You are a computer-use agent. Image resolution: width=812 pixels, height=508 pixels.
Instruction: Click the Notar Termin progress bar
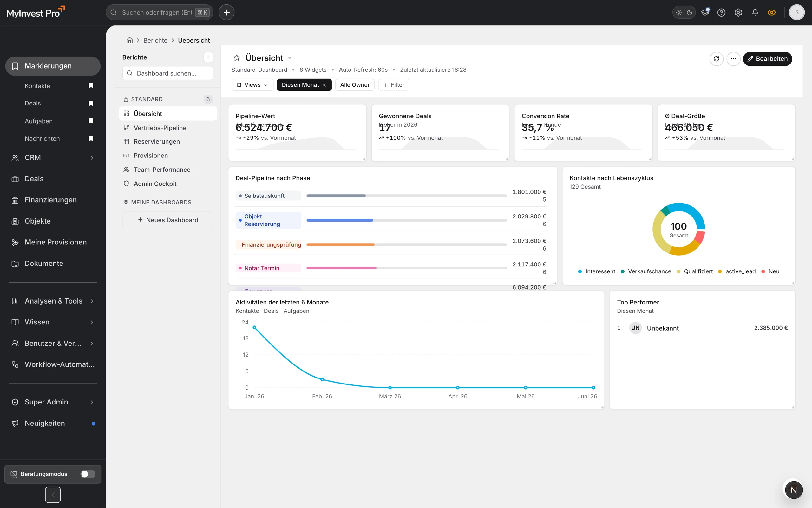[406, 268]
